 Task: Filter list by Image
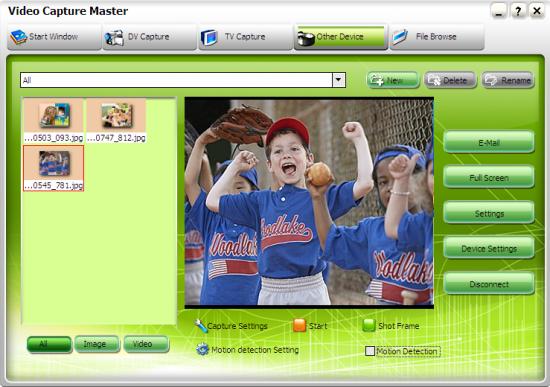(97, 344)
